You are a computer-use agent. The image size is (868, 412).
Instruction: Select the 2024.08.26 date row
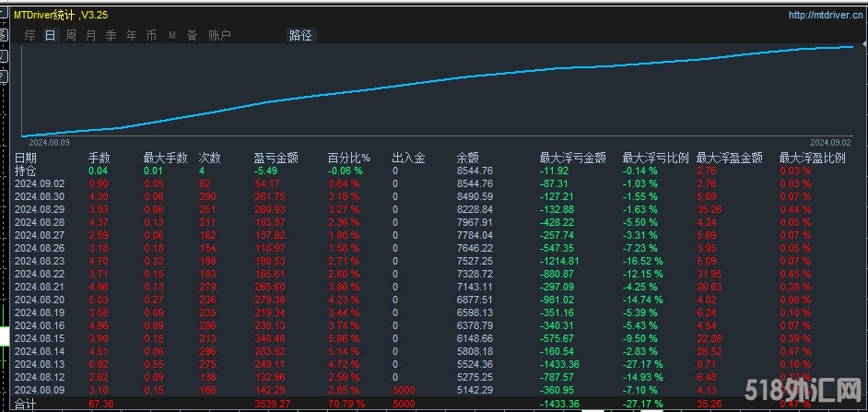coord(40,248)
